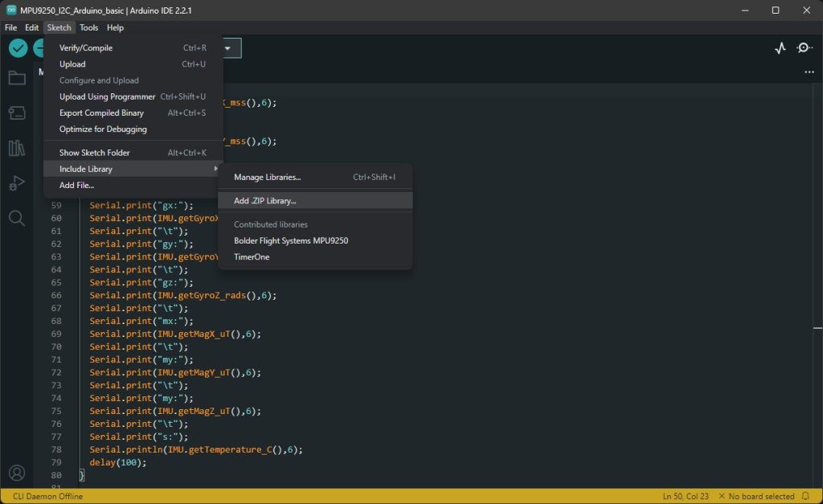Viewport: 823px width, 504px height.
Task: Open the Search sidebar panel
Action: tap(18, 217)
